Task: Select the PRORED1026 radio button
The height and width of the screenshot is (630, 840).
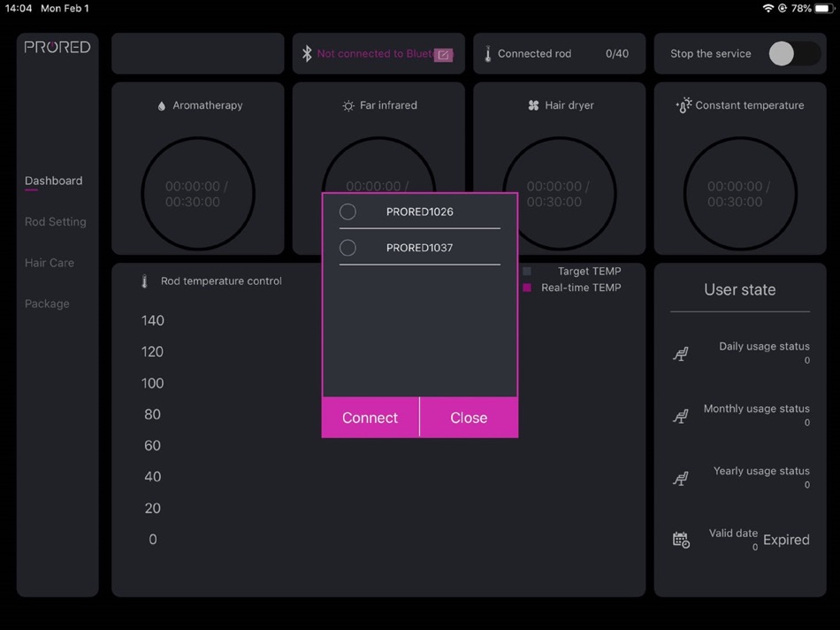Action: pos(347,211)
